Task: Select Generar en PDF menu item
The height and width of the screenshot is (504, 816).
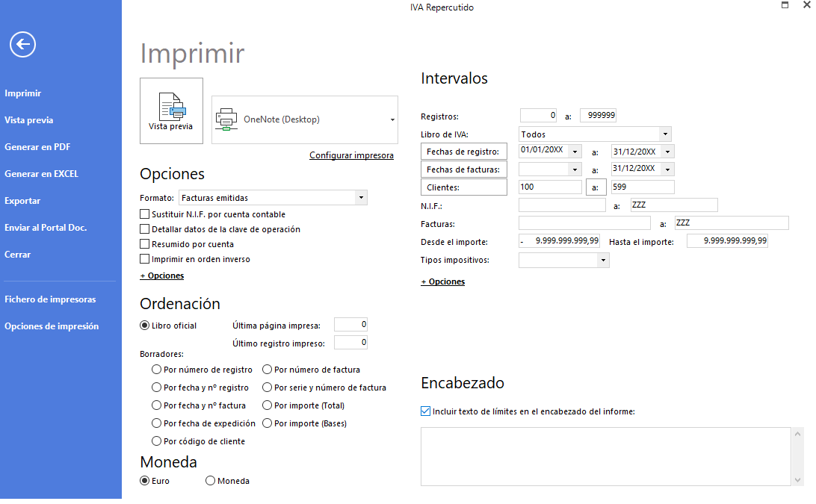Action: pyautogui.click(x=37, y=146)
